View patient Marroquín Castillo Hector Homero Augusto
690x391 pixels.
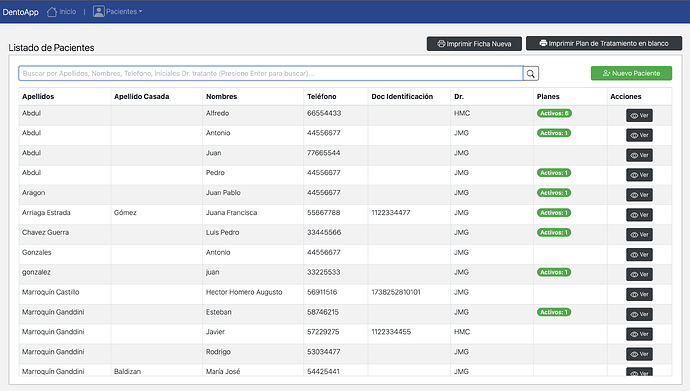click(639, 294)
